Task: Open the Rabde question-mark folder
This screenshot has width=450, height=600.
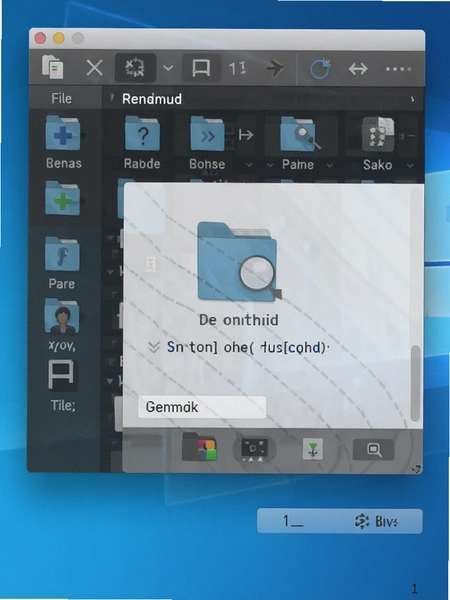Action: [x=142, y=134]
